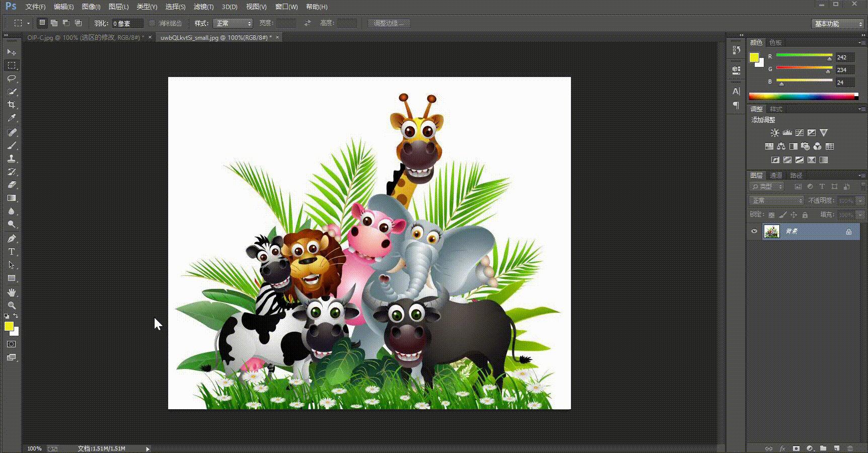Select the Pen tool
868x453 pixels.
12,238
